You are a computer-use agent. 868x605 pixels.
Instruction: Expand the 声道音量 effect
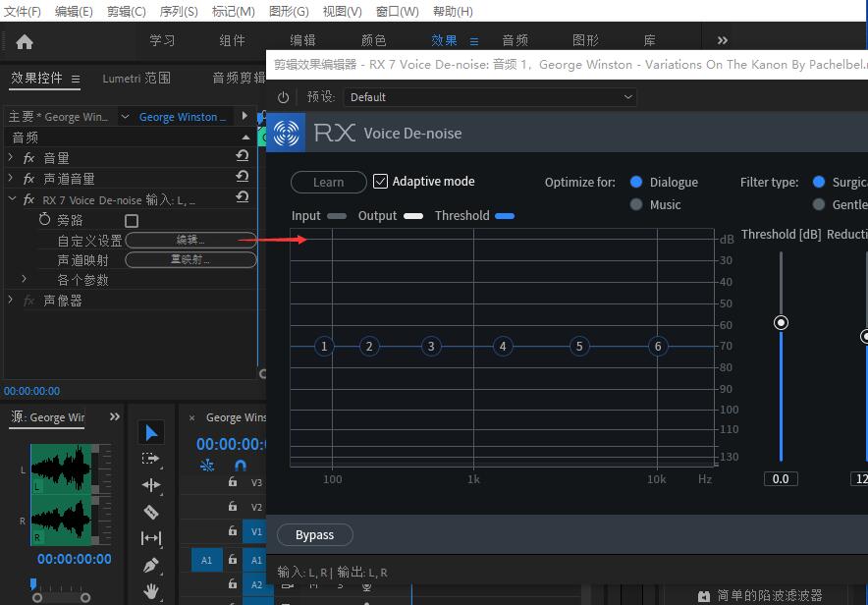pos(11,178)
